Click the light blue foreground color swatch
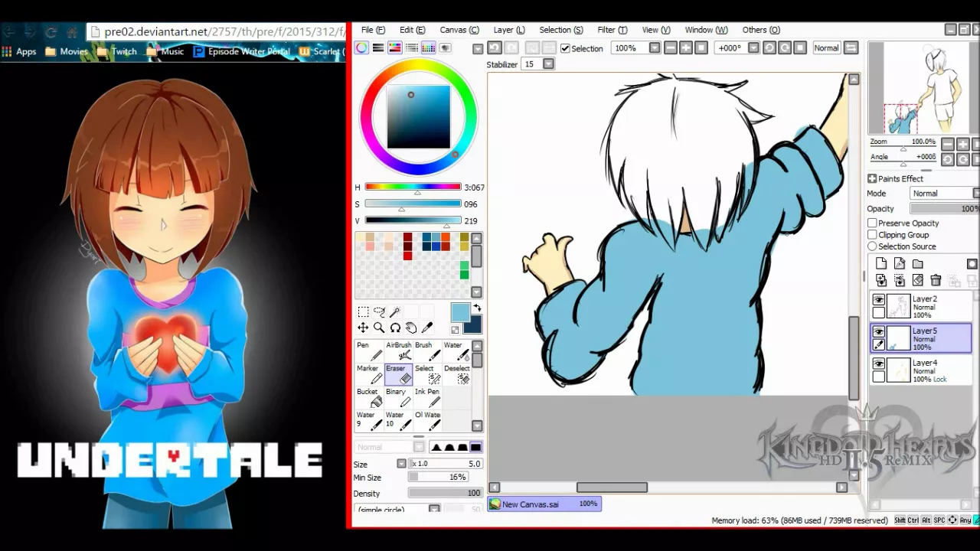980x551 pixels. tap(459, 312)
